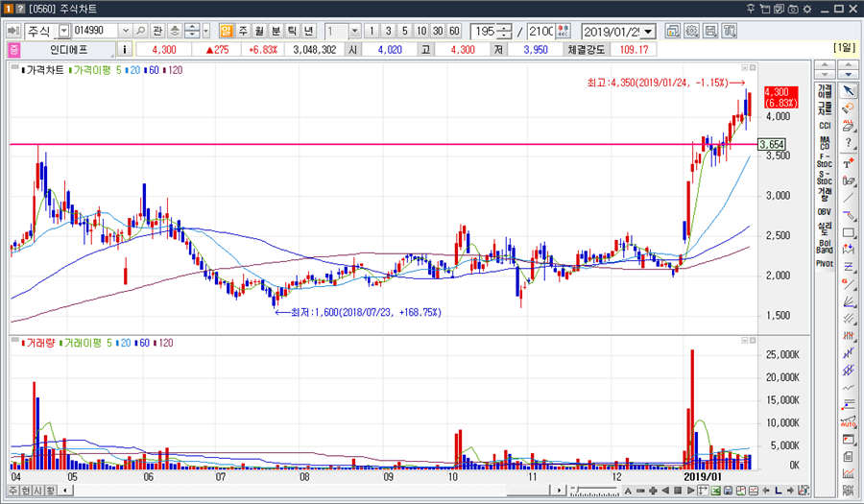This screenshot has height=504, width=864.
Task: Click the 관 button in toolbar
Action: coord(158,31)
